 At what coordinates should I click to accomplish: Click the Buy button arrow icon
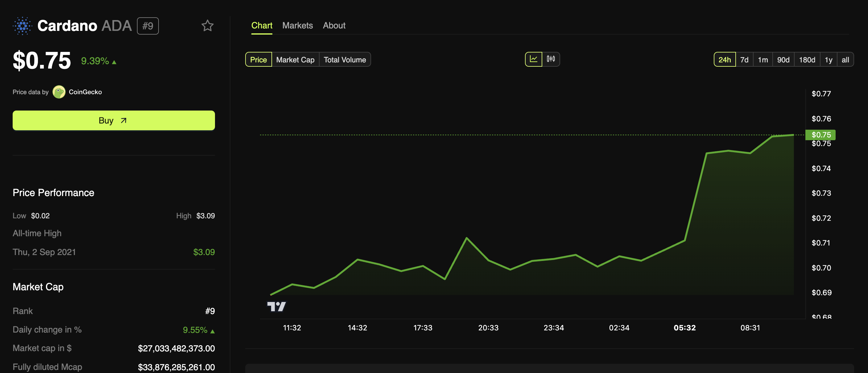(x=124, y=120)
